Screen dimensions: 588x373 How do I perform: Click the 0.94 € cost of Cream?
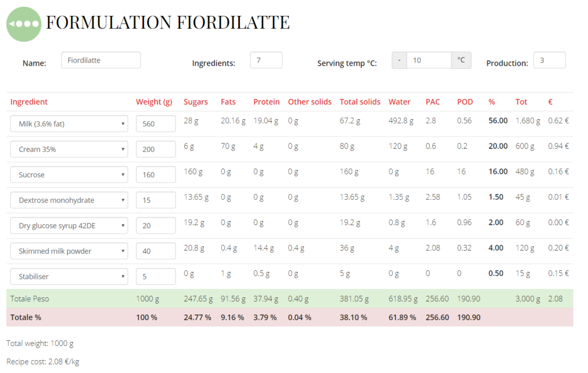[558, 146]
